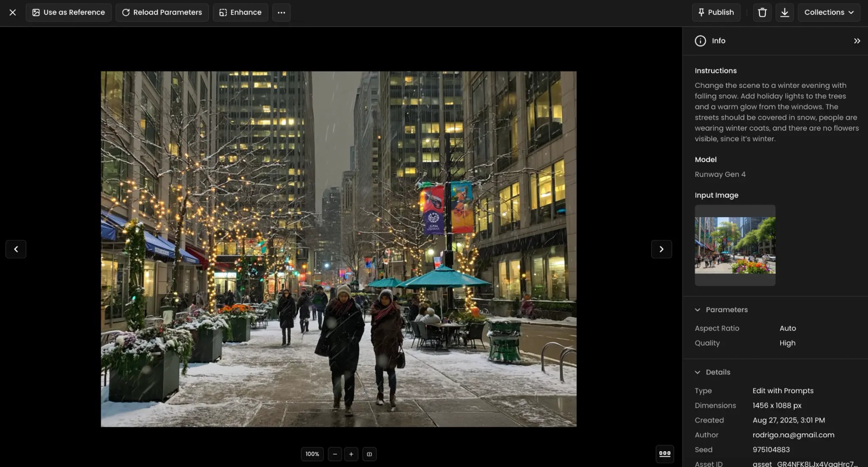Go to the next image with the right arrow
The height and width of the screenshot is (467, 868).
(661, 249)
